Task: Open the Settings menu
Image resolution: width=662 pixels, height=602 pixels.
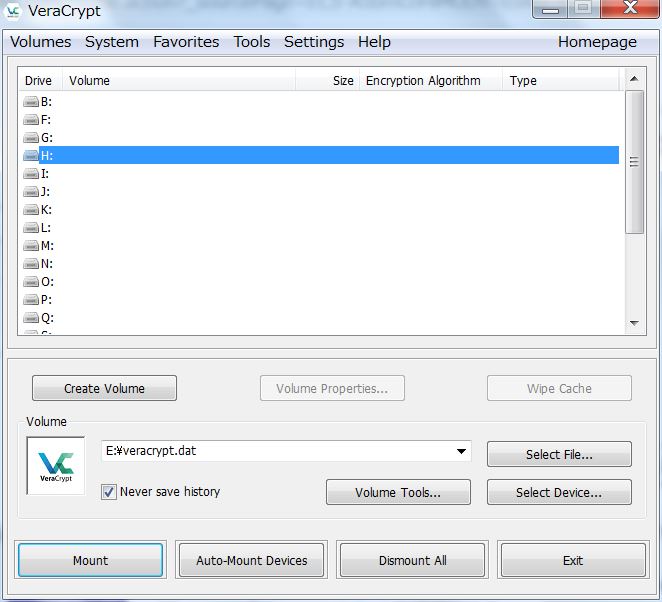Action: coord(314,42)
